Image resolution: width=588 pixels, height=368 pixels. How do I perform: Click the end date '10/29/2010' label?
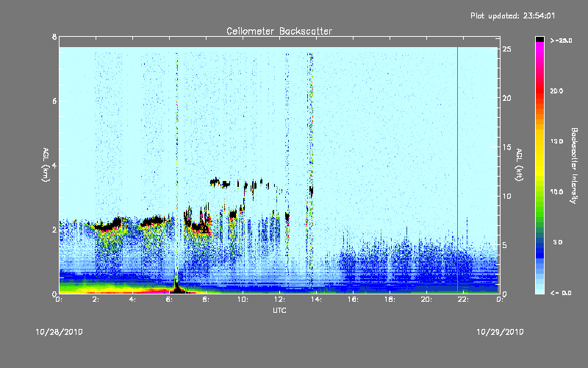[x=500, y=332]
